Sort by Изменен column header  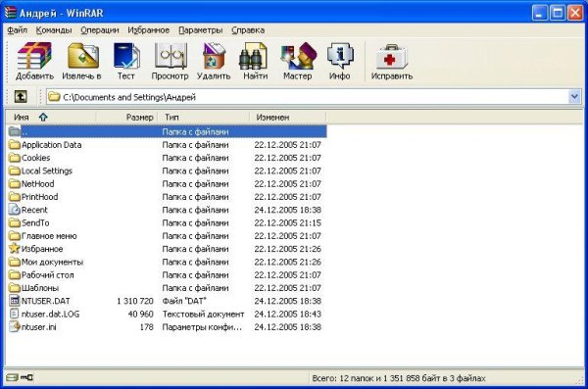click(x=287, y=117)
